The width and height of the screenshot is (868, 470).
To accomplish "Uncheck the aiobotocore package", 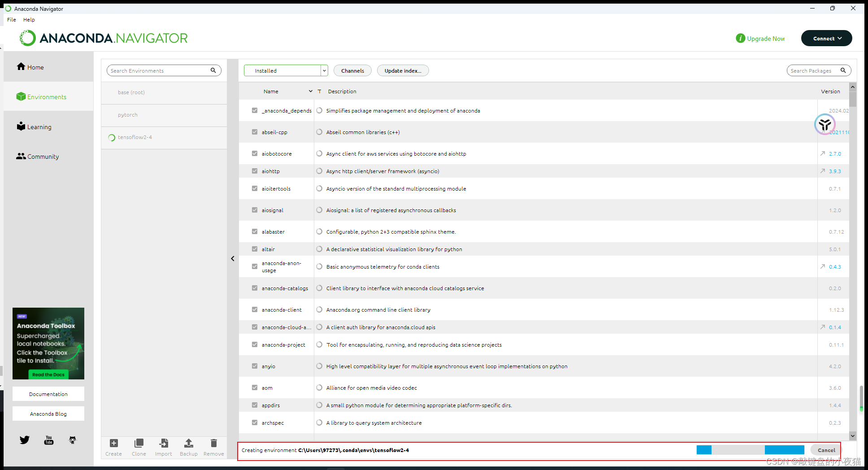I will pos(255,153).
